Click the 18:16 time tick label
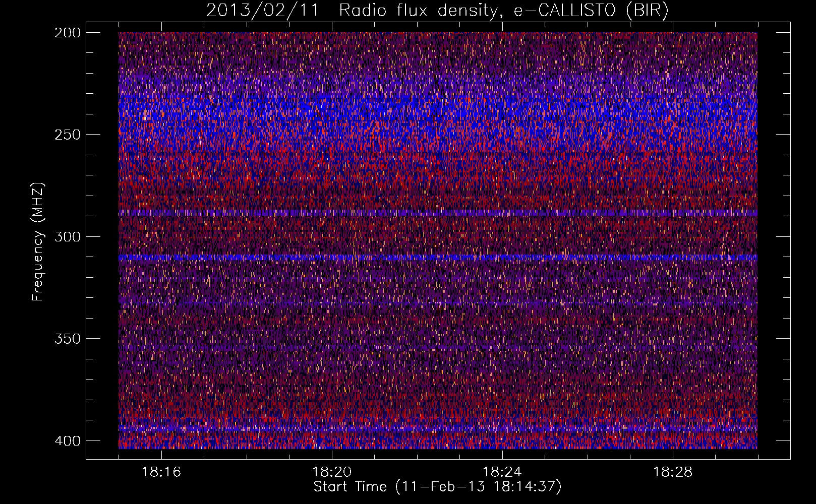The image size is (816, 504). pos(161,472)
